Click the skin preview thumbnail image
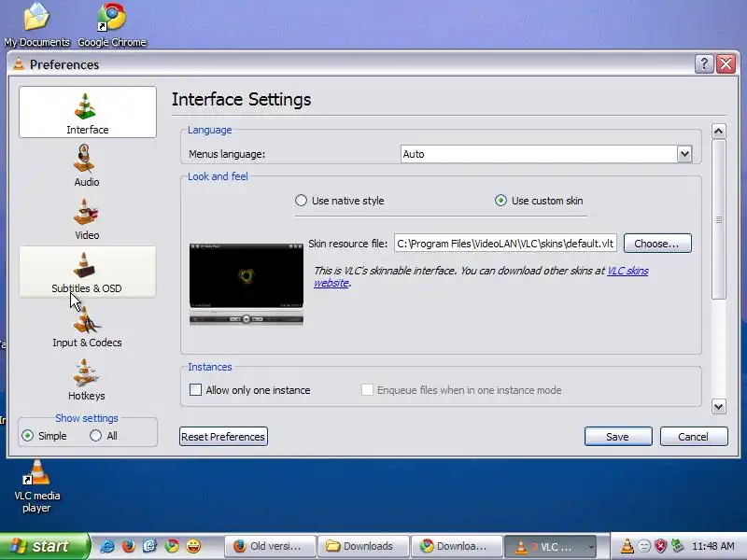Viewport: 747px width, 560px height. coord(247,284)
